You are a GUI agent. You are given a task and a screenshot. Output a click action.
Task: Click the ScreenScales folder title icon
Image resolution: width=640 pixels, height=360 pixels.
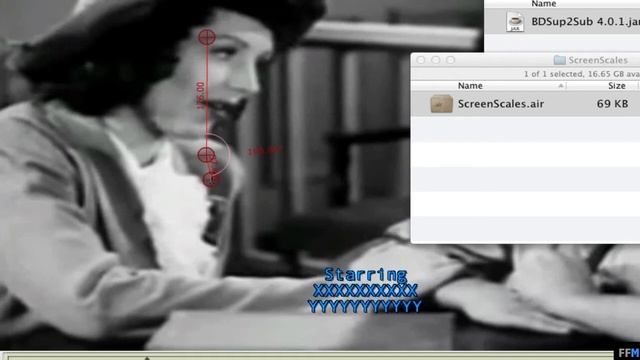click(x=559, y=60)
